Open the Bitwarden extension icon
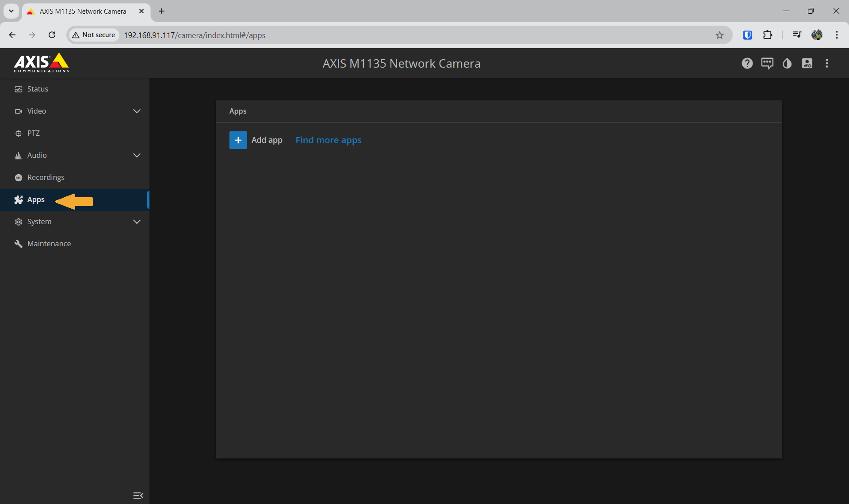The width and height of the screenshot is (849, 504). coord(747,35)
